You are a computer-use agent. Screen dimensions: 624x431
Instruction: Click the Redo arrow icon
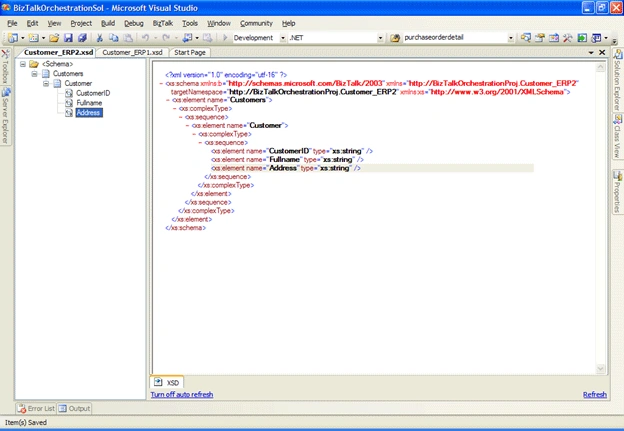click(x=166, y=38)
